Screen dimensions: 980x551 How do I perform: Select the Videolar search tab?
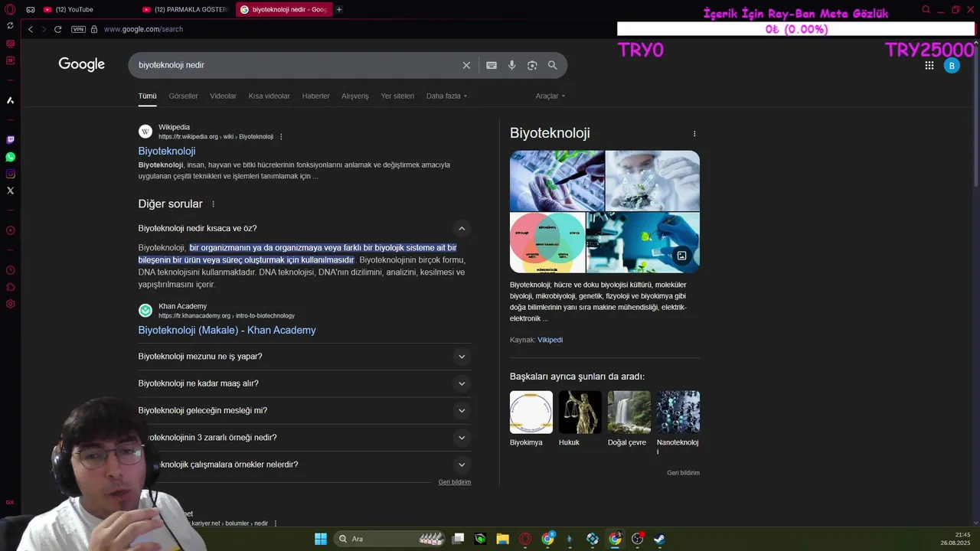click(223, 96)
